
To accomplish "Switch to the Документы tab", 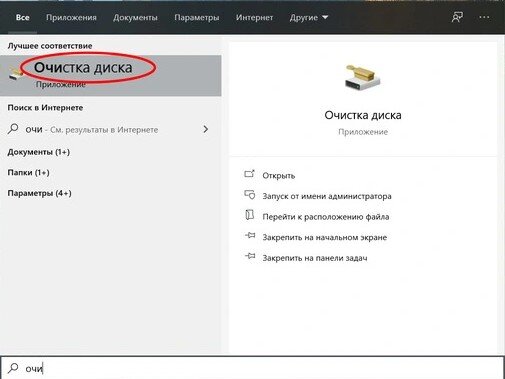I will 135,17.
